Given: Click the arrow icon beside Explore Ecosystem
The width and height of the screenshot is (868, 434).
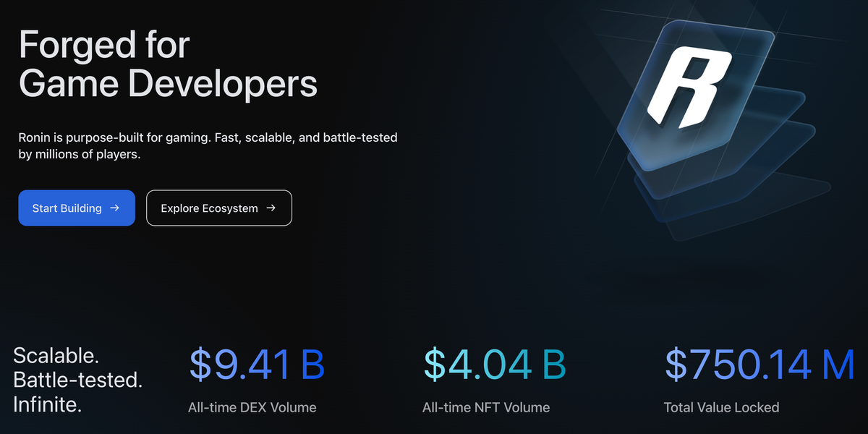Looking at the screenshot, I should pos(271,208).
